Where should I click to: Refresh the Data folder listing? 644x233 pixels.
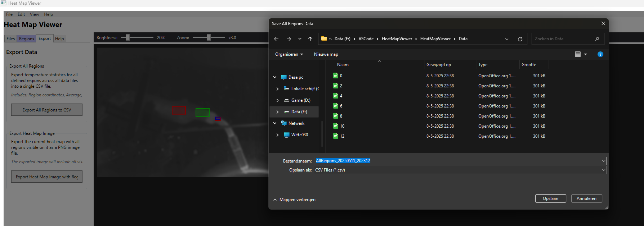coord(520,39)
